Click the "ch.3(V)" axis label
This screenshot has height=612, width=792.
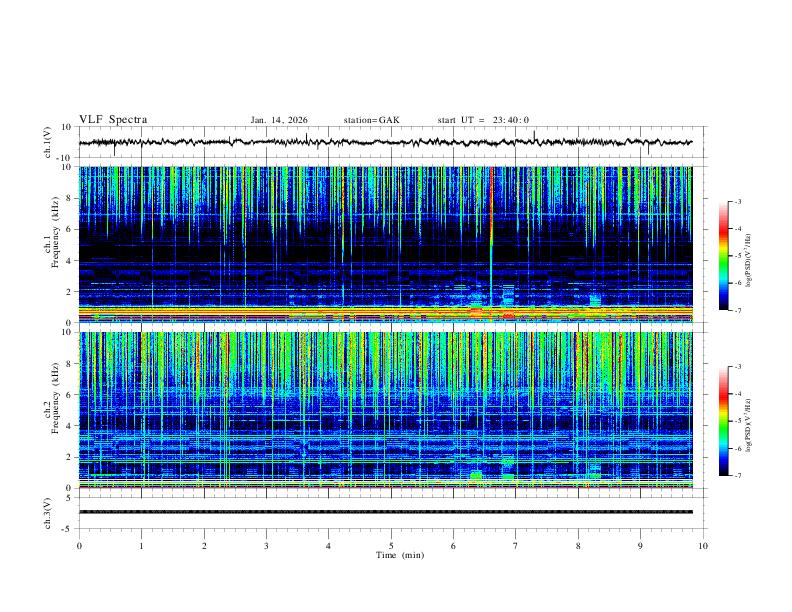(x=48, y=513)
